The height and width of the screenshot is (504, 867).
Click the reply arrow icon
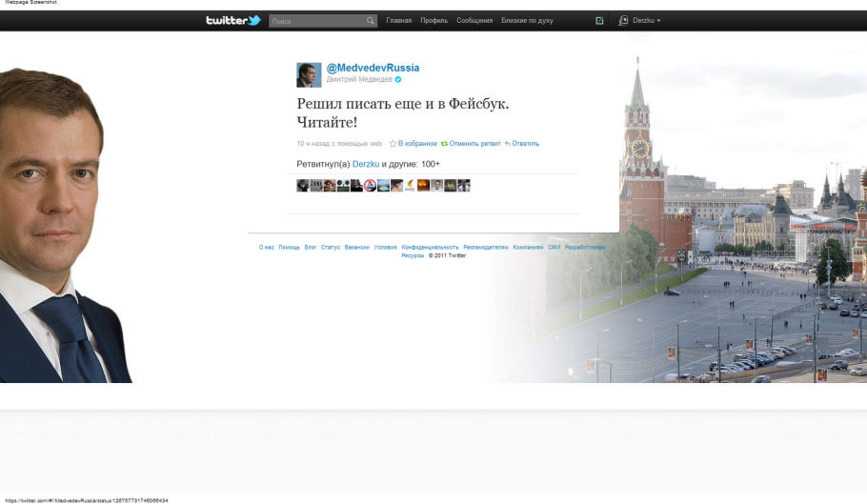coord(508,144)
